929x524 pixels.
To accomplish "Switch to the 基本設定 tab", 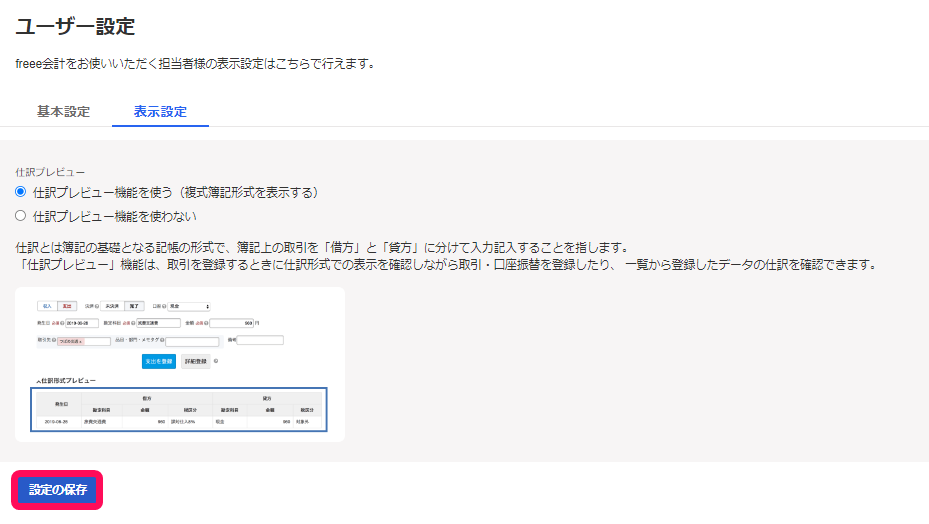I will 63,111.
